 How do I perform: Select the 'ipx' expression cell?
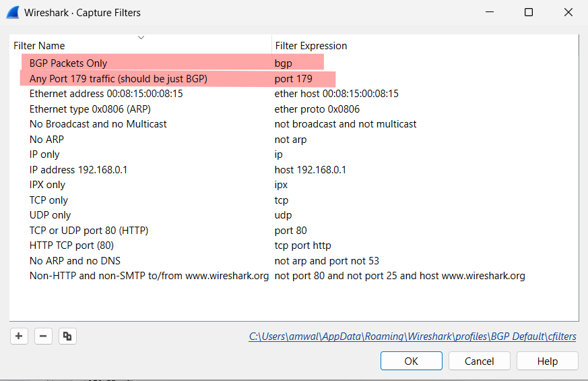281,185
